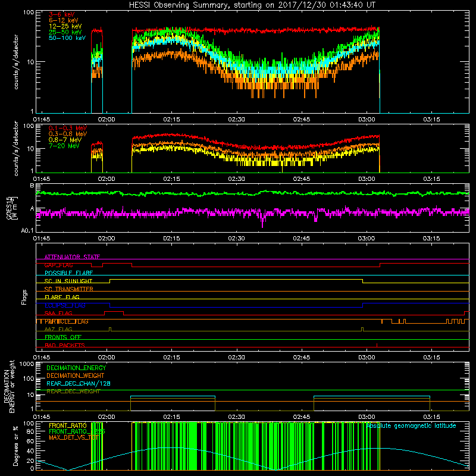The height and width of the screenshot is (476, 476).
Task: Click the "SC_TRANSMITTER" flag label
Action: coord(68,289)
